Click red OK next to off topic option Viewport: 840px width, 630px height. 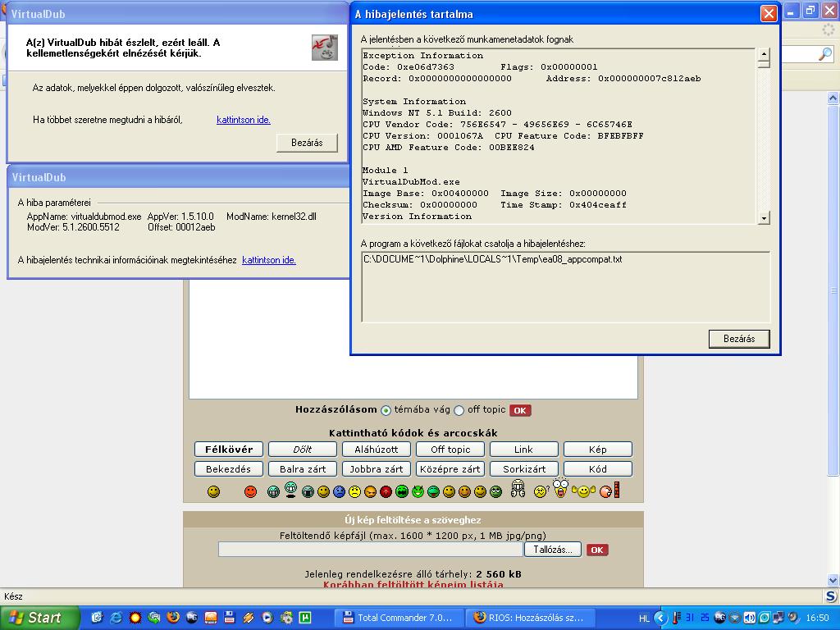[x=520, y=410]
